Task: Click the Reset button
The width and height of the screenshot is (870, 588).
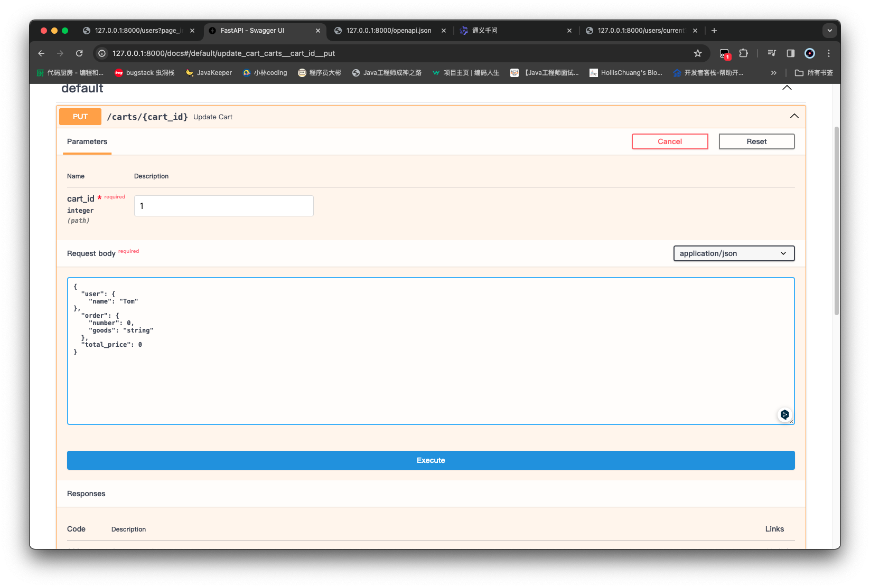Action: (x=757, y=141)
